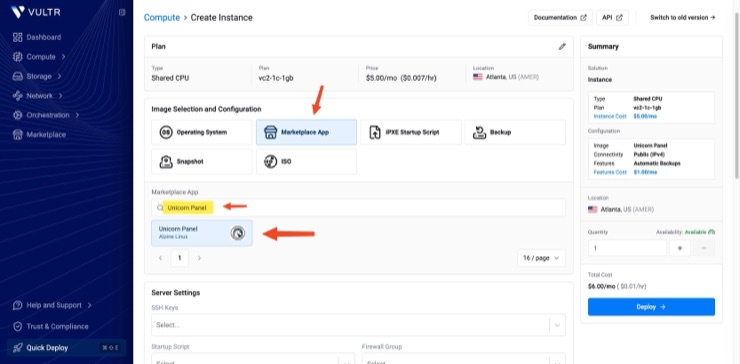Click the Features Cost link in Summary

point(610,172)
